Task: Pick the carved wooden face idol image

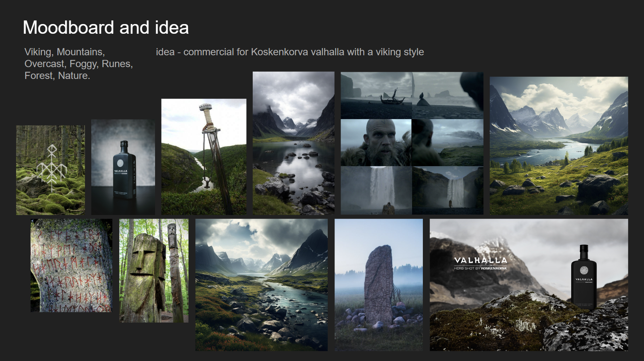Action: (x=154, y=271)
